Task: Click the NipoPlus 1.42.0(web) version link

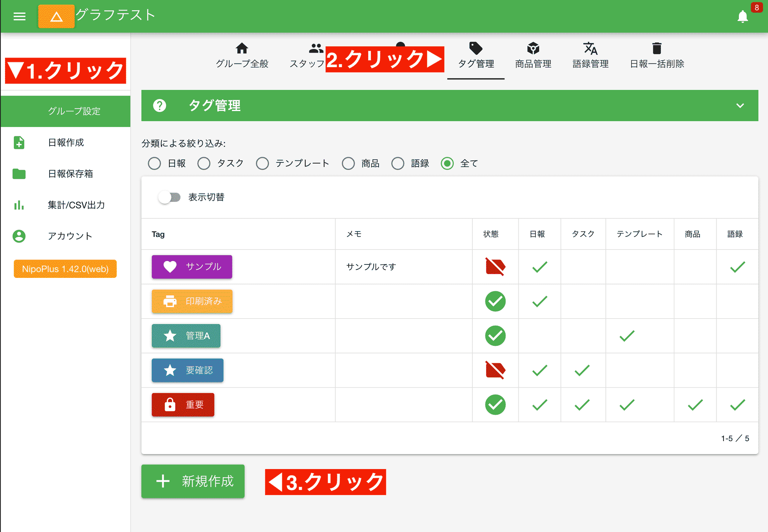Action: tap(65, 269)
